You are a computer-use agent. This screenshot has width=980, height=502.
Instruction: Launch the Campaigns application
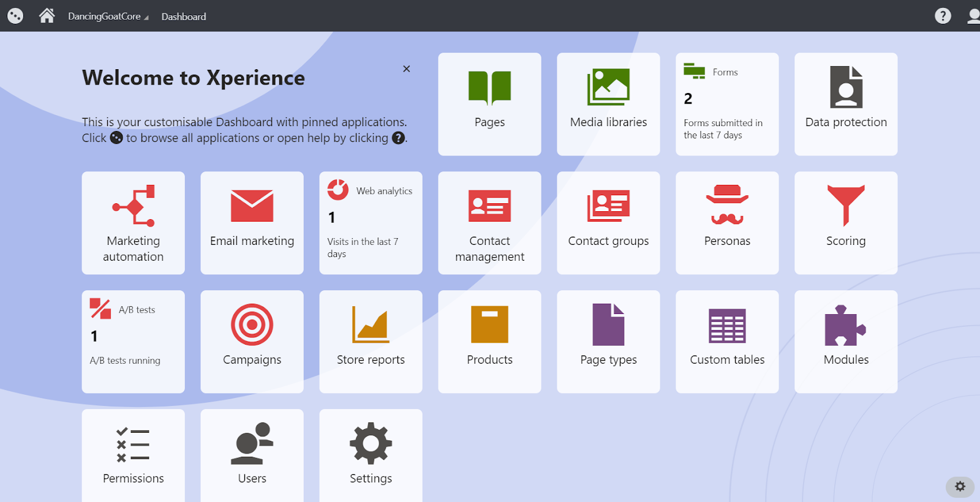click(252, 342)
